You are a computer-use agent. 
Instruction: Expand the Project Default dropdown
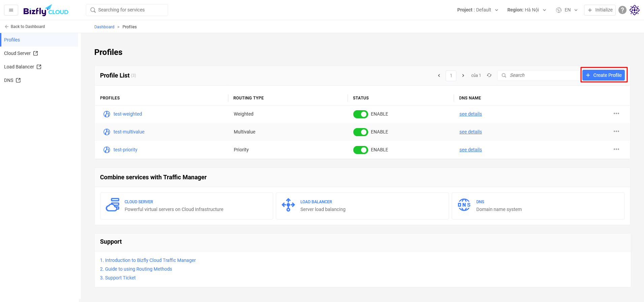click(478, 10)
